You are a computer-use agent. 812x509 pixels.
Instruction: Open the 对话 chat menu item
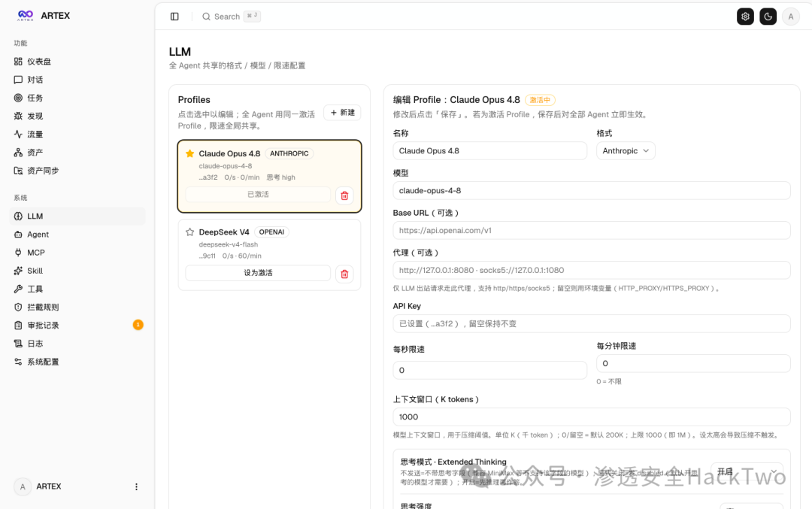point(77,80)
